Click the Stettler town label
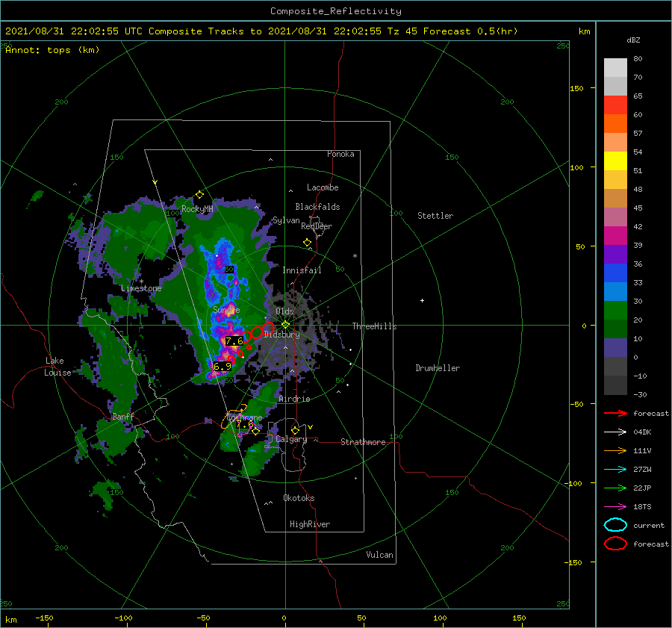This screenshot has width=672, height=628. (435, 216)
